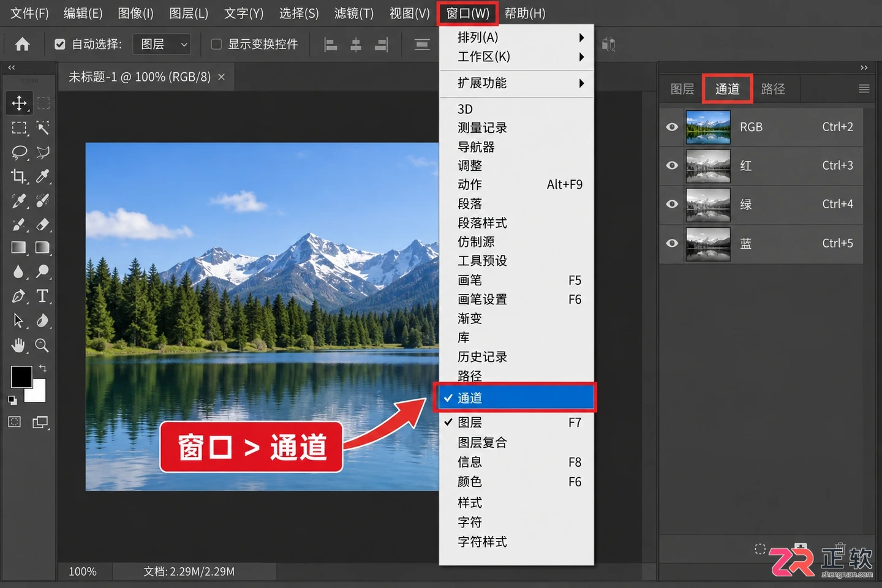Expand the 工作区(K) submenu
Viewport: 882px width, 588px height.
(x=516, y=57)
